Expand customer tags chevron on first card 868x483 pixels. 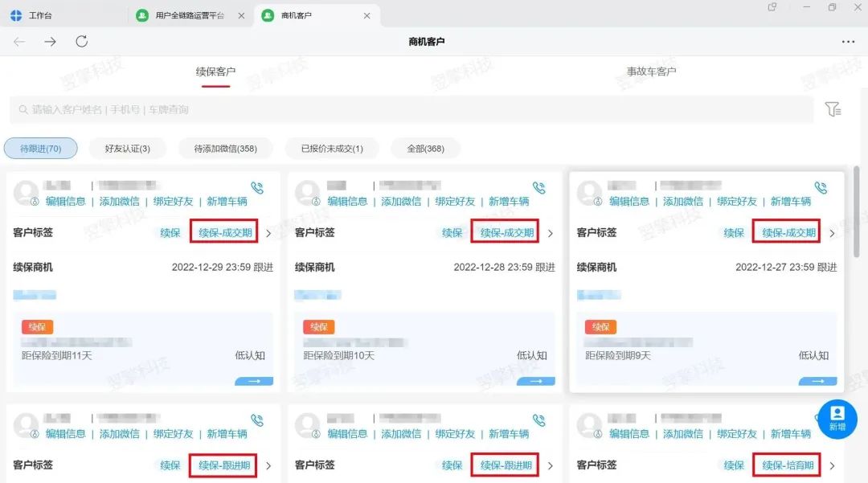tap(268, 234)
